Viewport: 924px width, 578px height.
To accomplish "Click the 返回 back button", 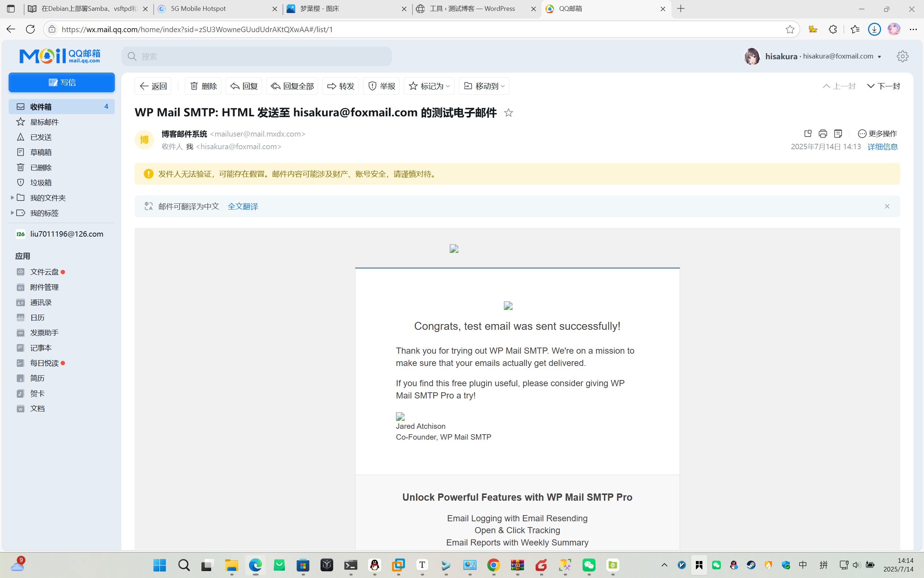I will pyautogui.click(x=153, y=86).
